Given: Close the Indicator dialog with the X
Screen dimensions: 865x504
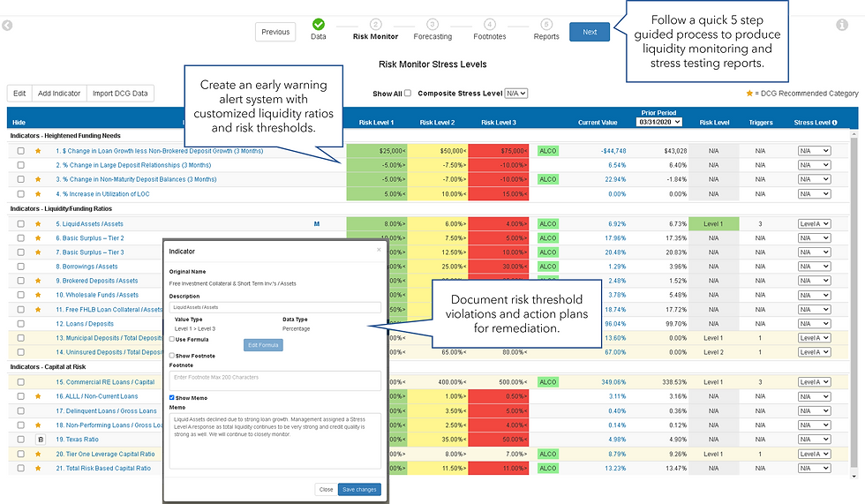Looking at the screenshot, I should pyautogui.click(x=379, y=250).
